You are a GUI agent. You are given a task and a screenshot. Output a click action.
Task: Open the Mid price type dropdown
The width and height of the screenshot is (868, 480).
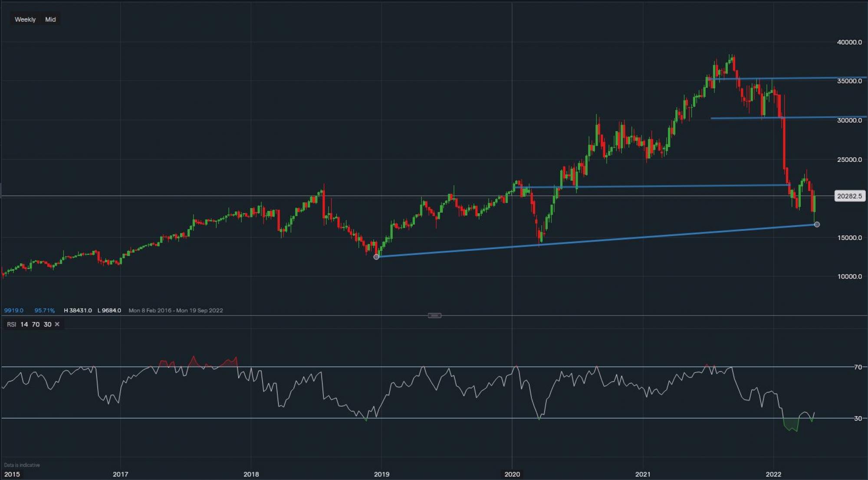pos(50,19)
